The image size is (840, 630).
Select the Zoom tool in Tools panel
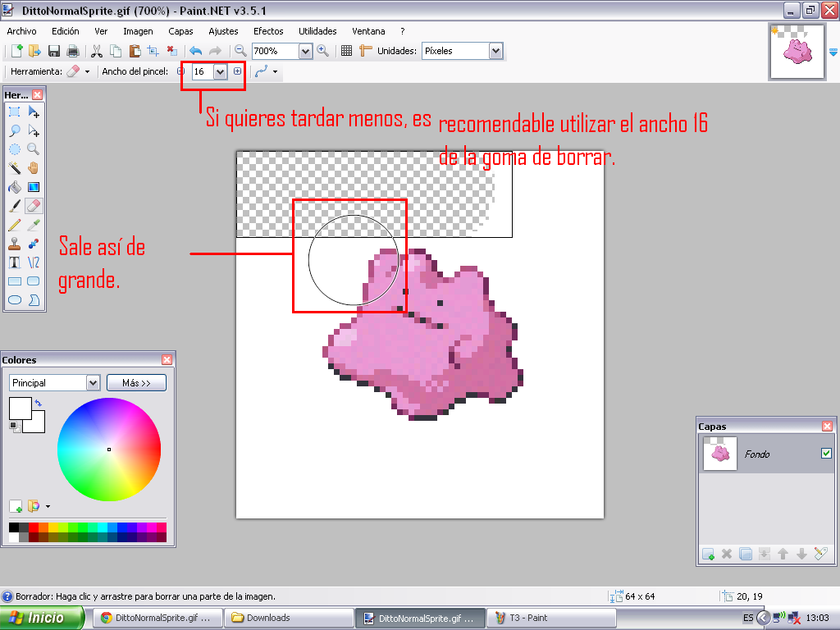pos(33,149)
